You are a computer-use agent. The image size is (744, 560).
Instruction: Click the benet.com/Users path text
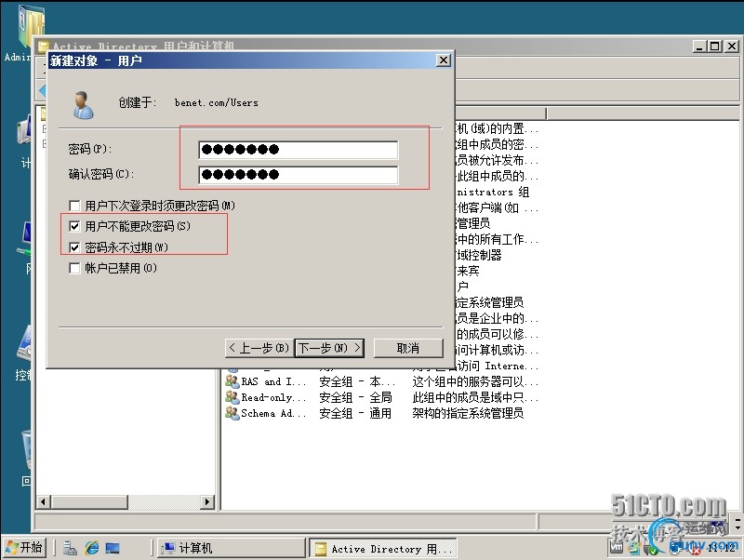[217, 102]
